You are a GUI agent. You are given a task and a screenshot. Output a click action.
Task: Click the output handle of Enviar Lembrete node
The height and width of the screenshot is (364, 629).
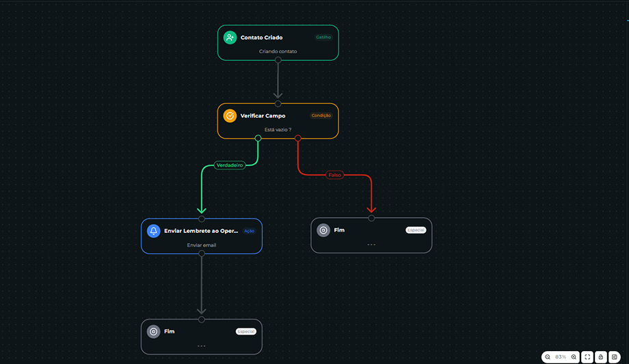(x=202, y=253)
